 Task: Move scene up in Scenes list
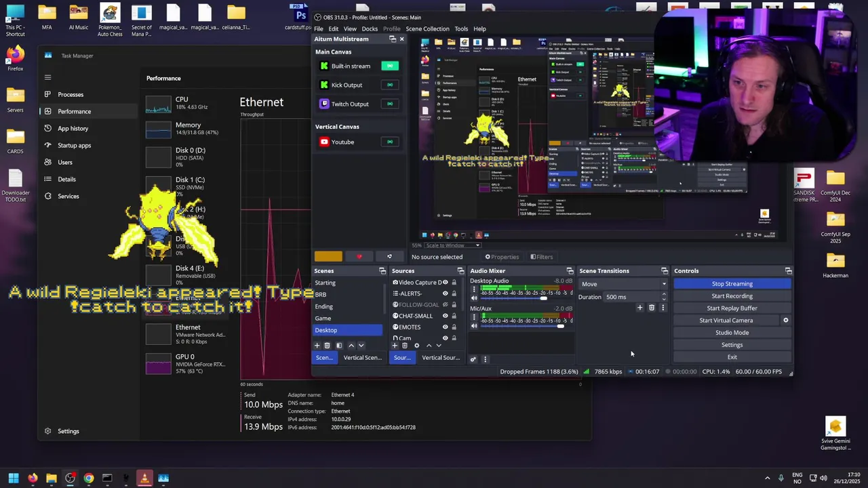351,346
